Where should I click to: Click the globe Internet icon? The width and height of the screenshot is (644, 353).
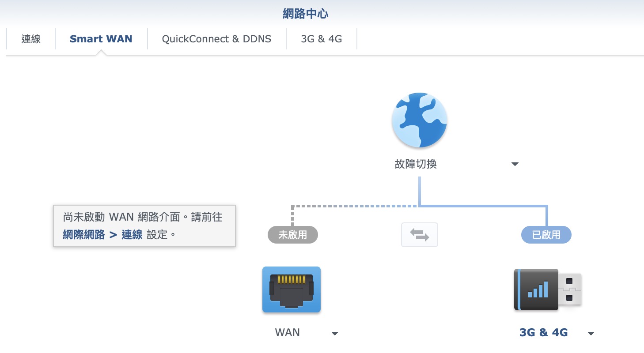pyautogui.click(x=419, y=120)
